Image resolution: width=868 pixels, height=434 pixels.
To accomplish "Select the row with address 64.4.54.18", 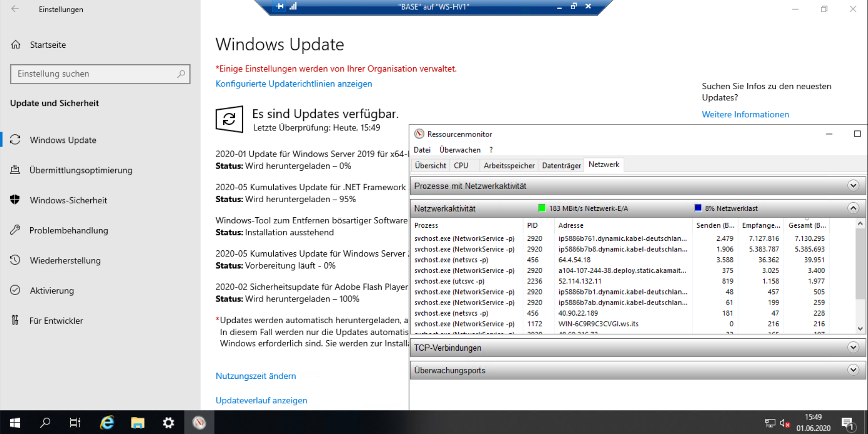I will pos(620,260).
